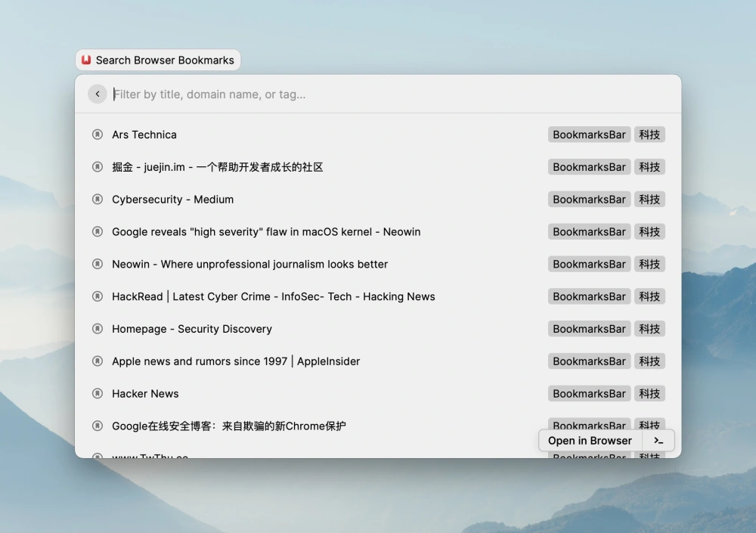Click bookmark icon beside 掘金 juejin.im row

click(x=98, y=167)
